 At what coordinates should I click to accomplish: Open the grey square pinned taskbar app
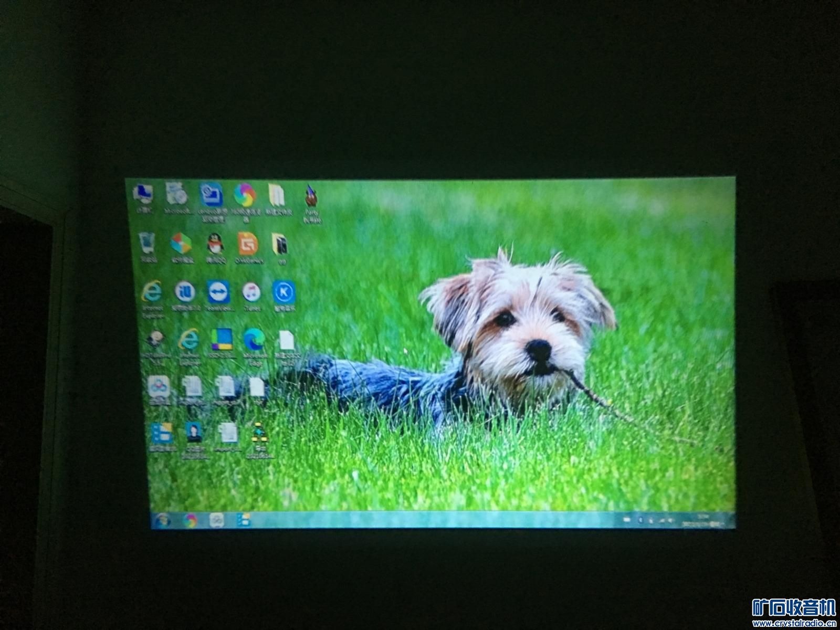(217, 520)
